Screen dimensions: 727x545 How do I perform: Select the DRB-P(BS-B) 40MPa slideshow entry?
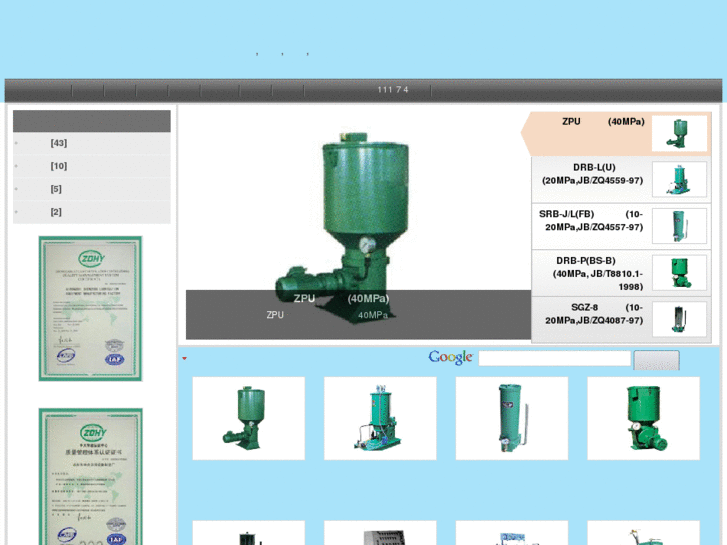pyautogui.click(x=621, y=273)
